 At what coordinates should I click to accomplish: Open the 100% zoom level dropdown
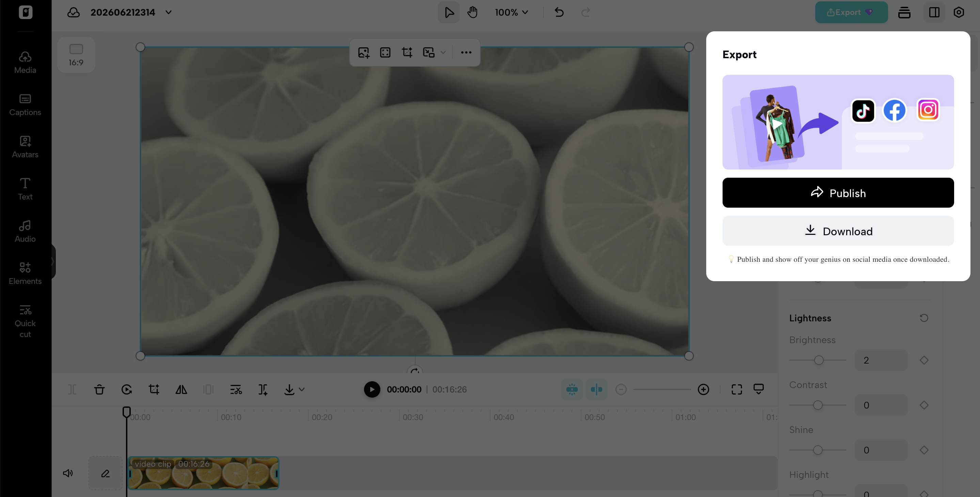click(x=511, y=12)
